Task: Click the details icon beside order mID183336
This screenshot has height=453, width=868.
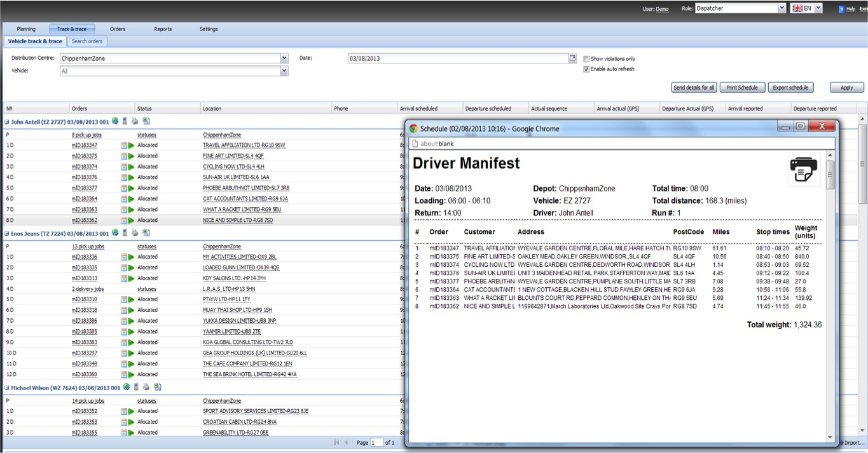Action: coord(124,257)
